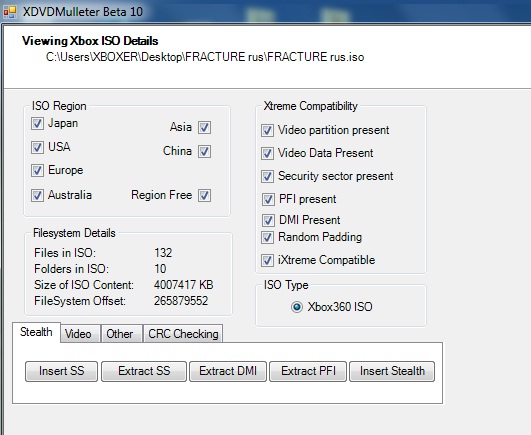Image resolution: width=531 pixels, height=435 pixels.
Task: Open the CRC Checking tab
Action: pyautogui.click(x=183, y=334)
